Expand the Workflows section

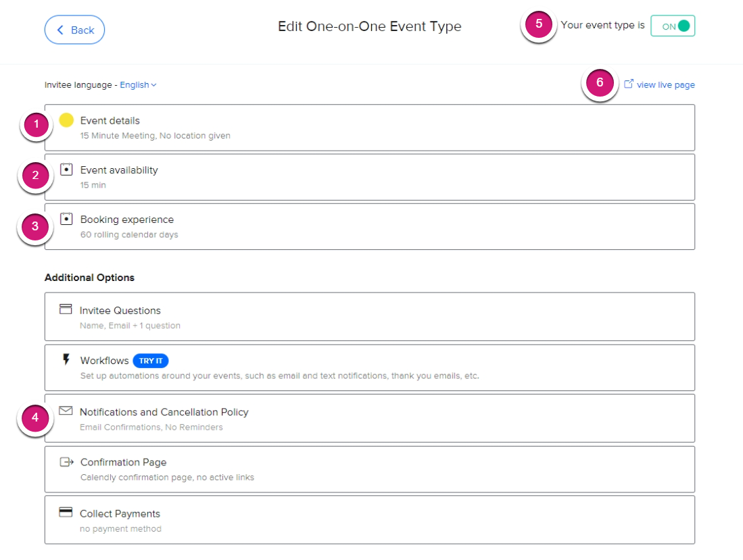pyautogui.click(x=370, y=367)
